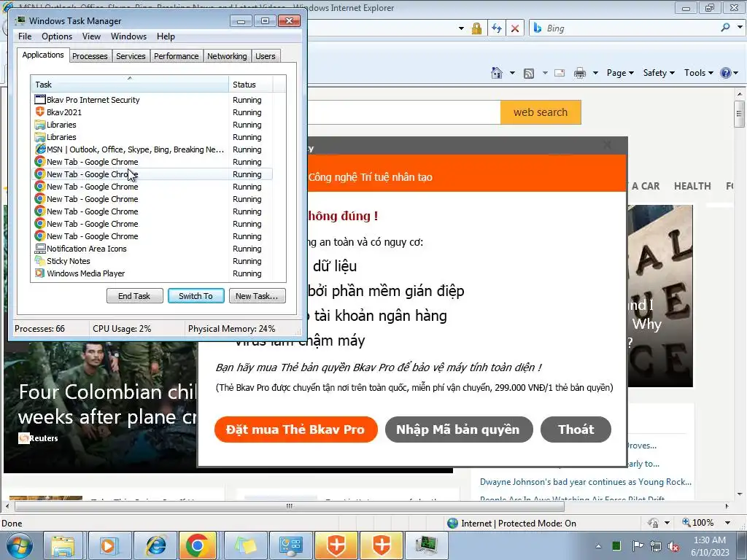Switch to the Processes tab

(90, 56)
